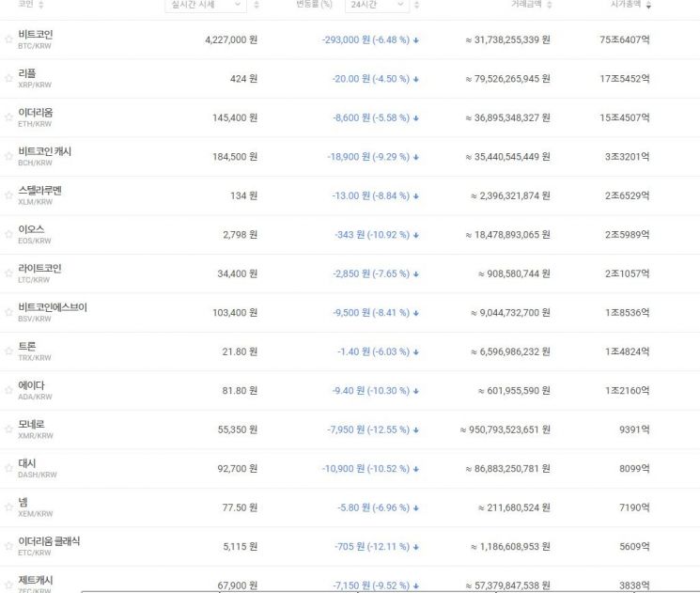Select 라이트코인 coin name
The image size is (700, 593).
[39, 268]
